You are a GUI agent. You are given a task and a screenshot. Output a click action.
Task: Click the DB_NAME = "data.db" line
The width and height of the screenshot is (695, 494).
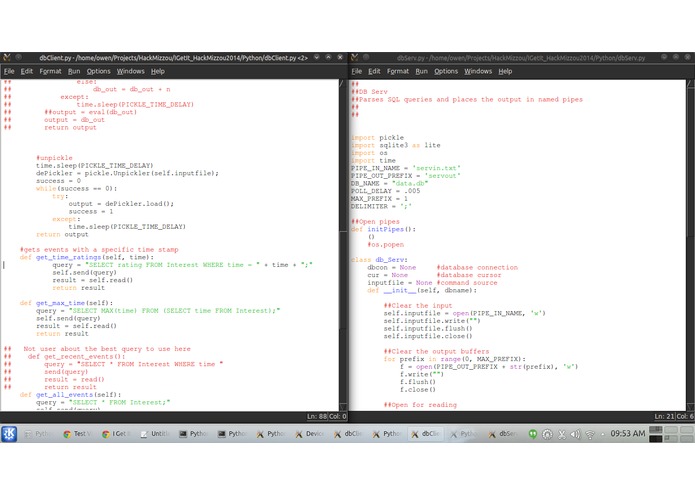(x=389, y=183)
